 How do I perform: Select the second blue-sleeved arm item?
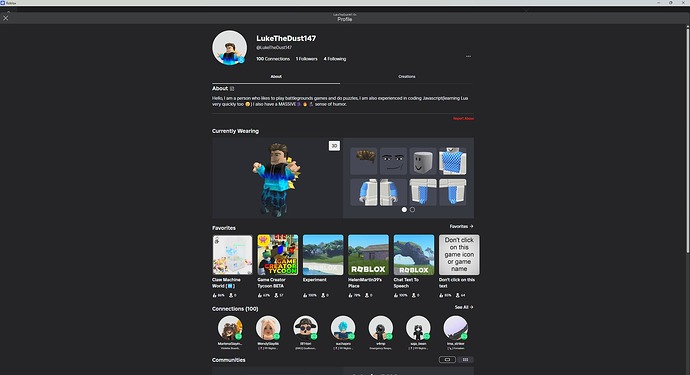(393, 192)
